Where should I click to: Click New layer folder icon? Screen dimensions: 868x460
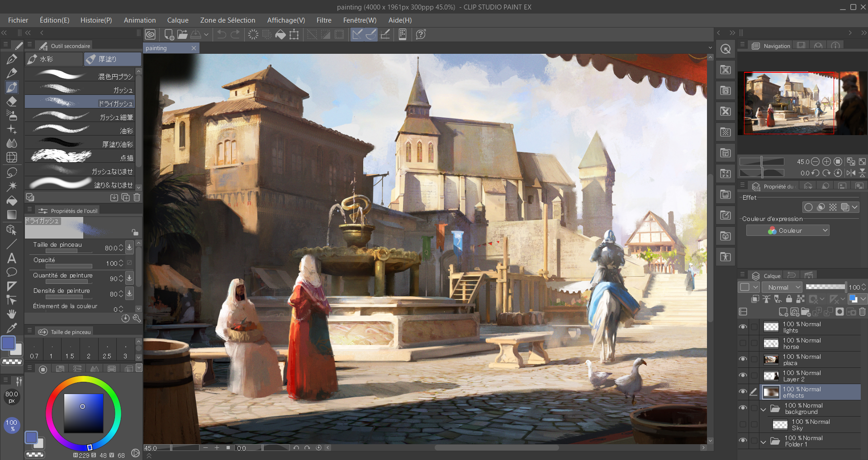806,312
